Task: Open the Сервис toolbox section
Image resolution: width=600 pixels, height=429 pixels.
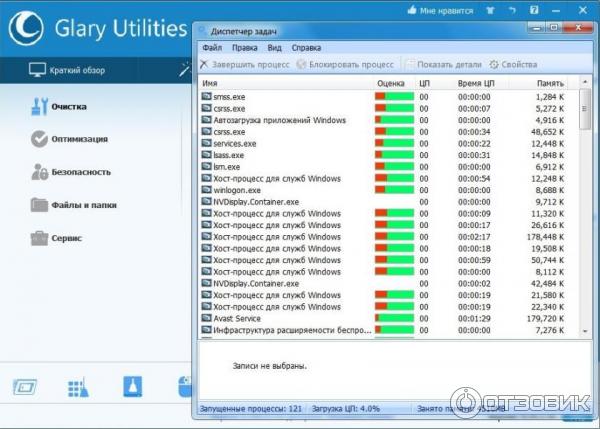Action: coord(66,238)
